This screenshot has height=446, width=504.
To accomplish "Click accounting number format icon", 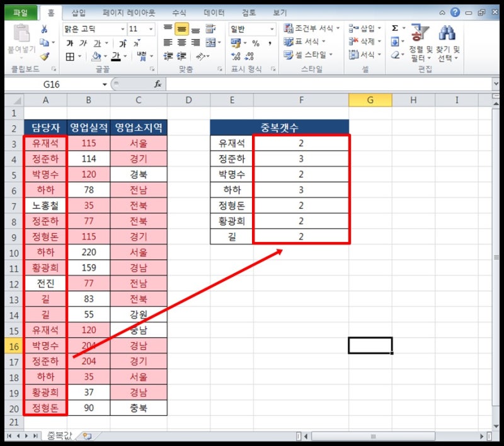I will tap(236, 43).
